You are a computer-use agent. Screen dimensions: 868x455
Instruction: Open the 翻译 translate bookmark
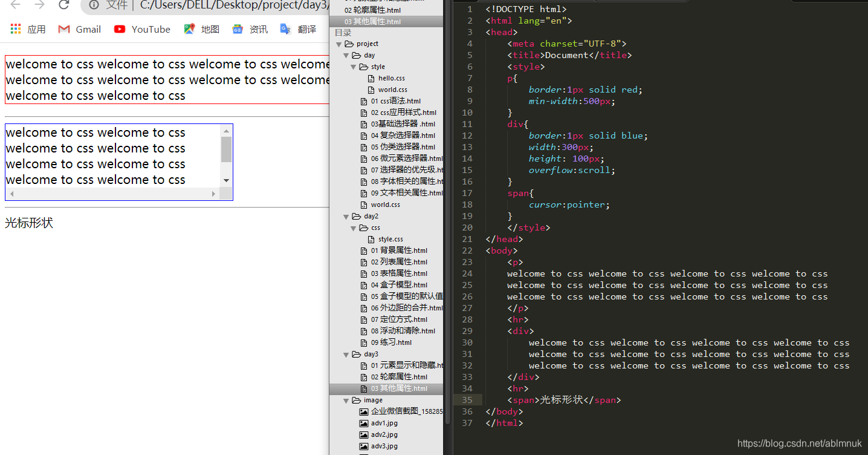298,29
